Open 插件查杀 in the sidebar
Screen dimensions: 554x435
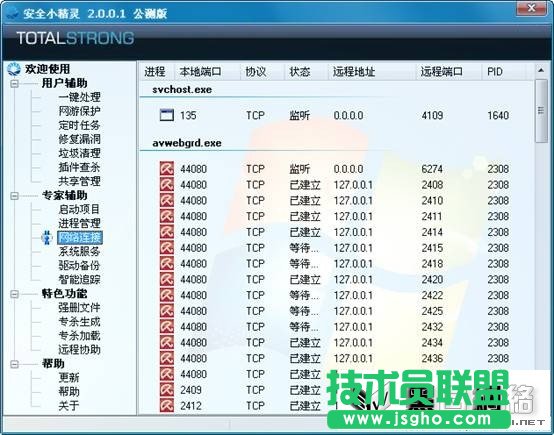click(79, 167)
